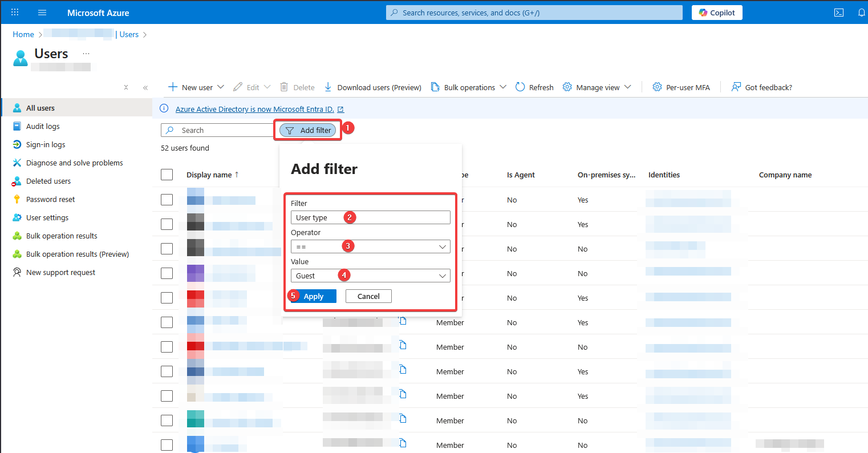The image size is (868, 453).
Task: Open the Azure app launcher grid
Action: [15, 13]
